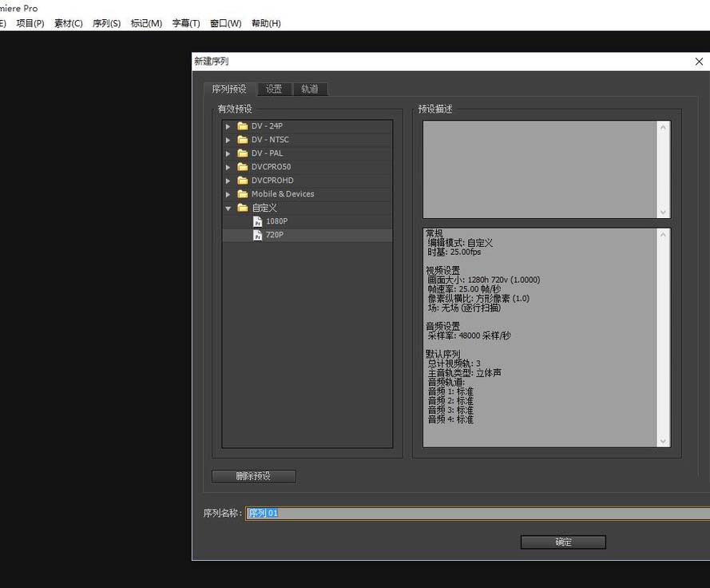Click the 删除预设 button
Screen dimensions: 710x588
click(253, 475)
